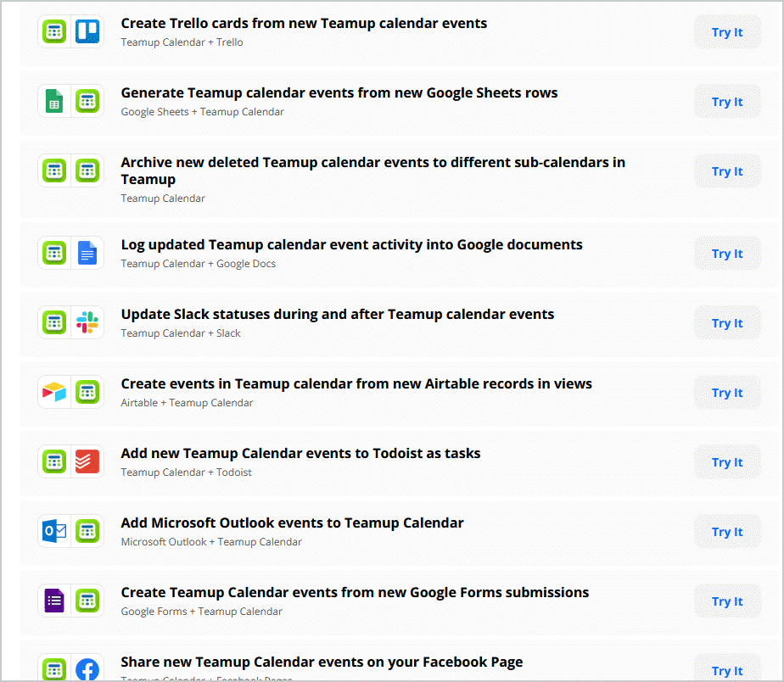Click the 'Teamup Calendar' subtitle under the Archive title
The image size is (784, 682).
pos(163,198)
